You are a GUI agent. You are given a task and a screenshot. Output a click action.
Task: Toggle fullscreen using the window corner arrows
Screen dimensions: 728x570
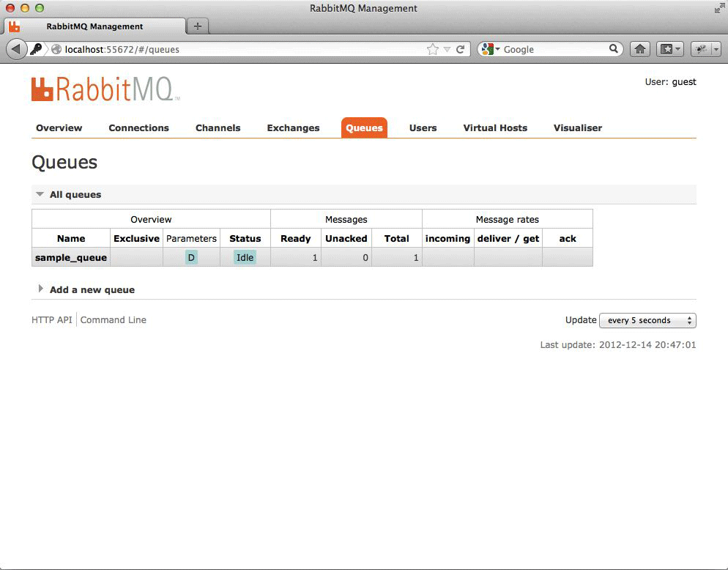(x=718, y=8)
